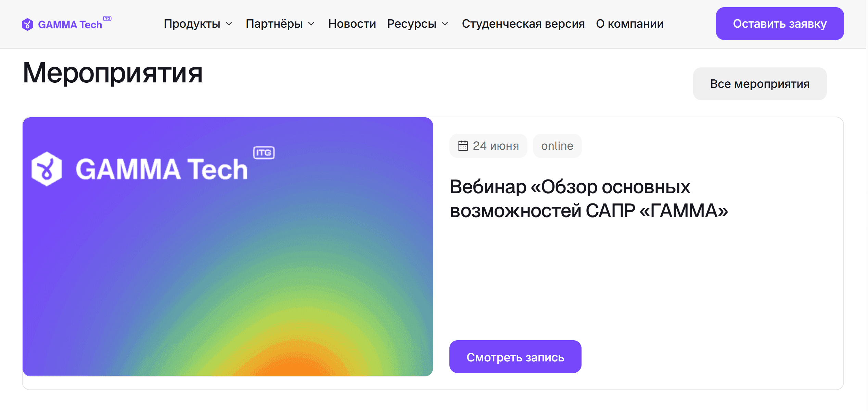
Task: Click the Все мероприятия button
Action: [x=759, y=84]
